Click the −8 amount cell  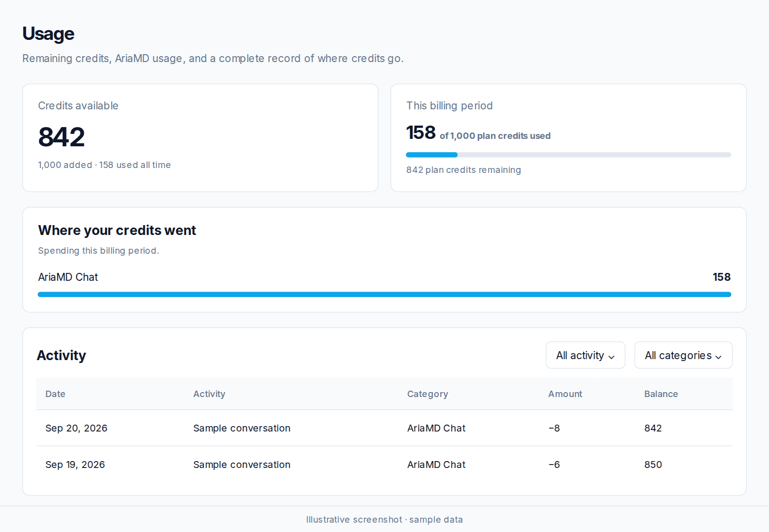pos(554,428)
